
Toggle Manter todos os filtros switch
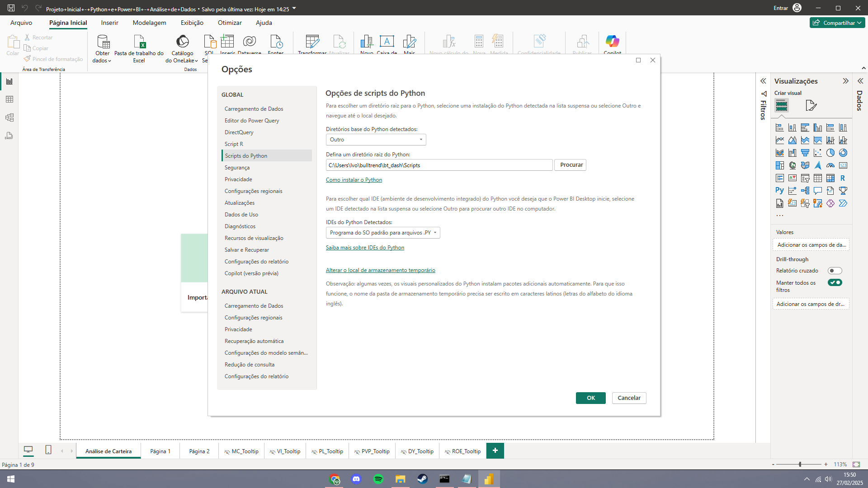pyautogui.click(x=835, y=282)
